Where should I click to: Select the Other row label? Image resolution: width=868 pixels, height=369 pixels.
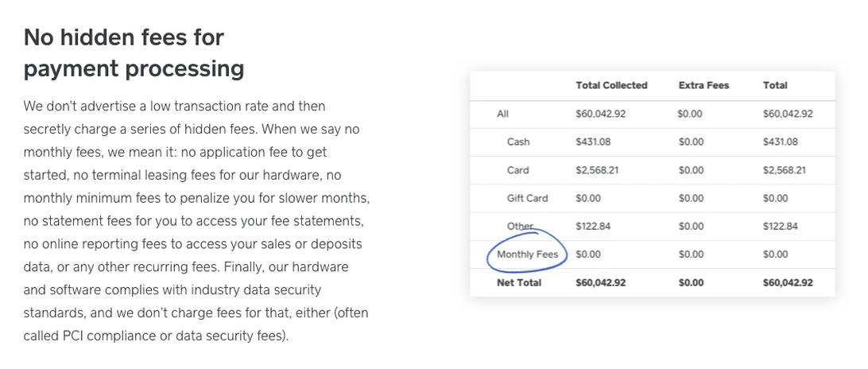[x=520, y=226]
